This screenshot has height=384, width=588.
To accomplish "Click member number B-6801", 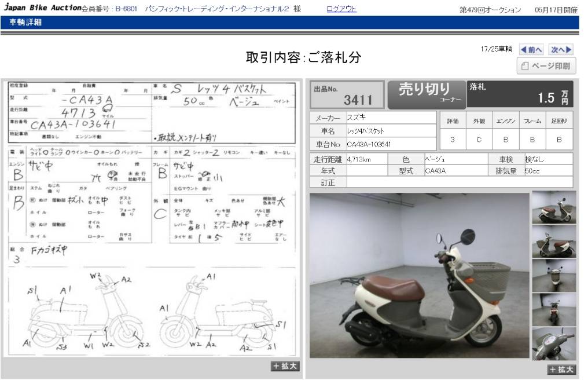I will tap(126, 9).
